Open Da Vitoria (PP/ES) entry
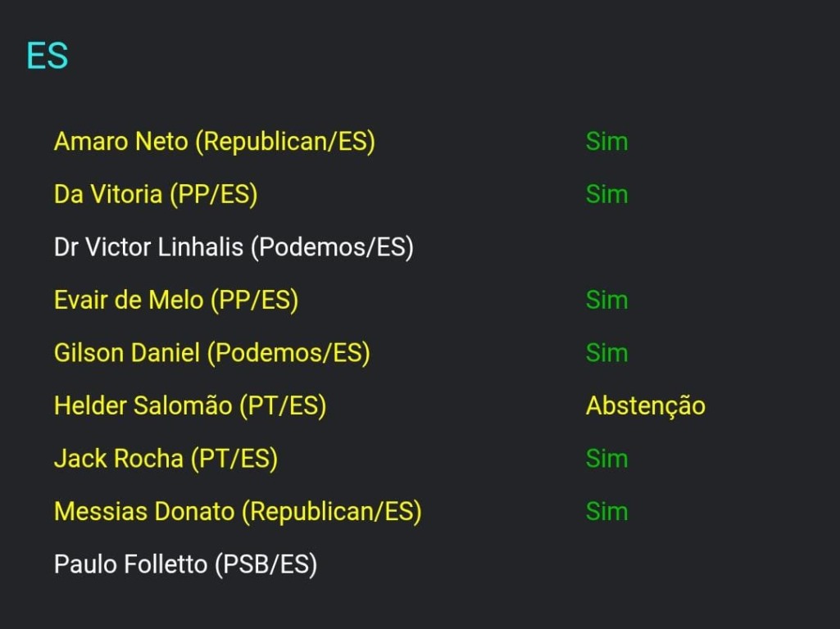840x629 pixels. (x=156, y=194)
